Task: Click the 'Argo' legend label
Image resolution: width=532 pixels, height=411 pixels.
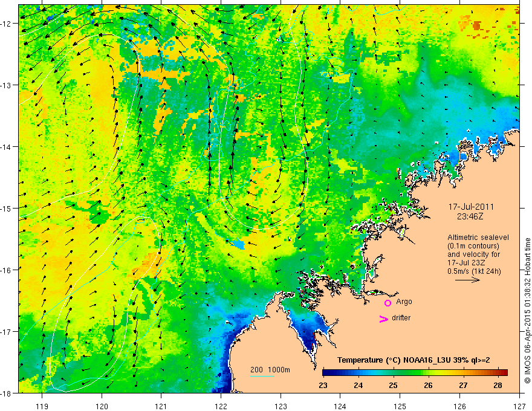Action: pos(404,302)
